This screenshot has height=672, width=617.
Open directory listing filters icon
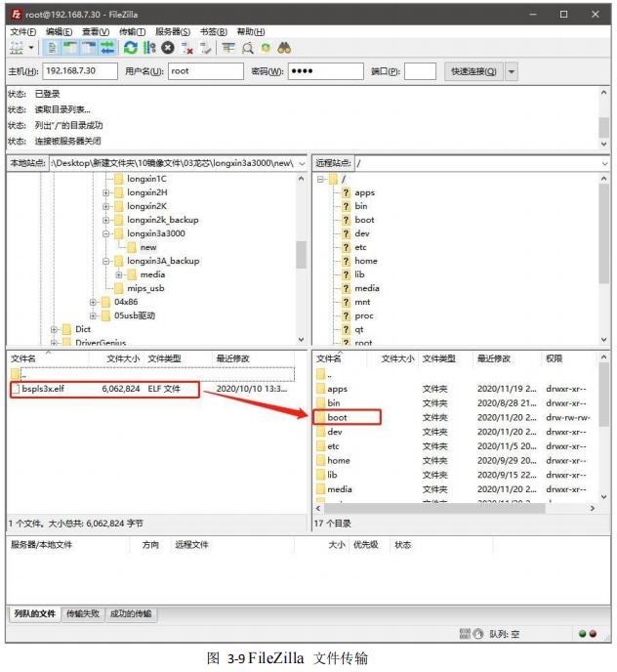pos(228,48)
